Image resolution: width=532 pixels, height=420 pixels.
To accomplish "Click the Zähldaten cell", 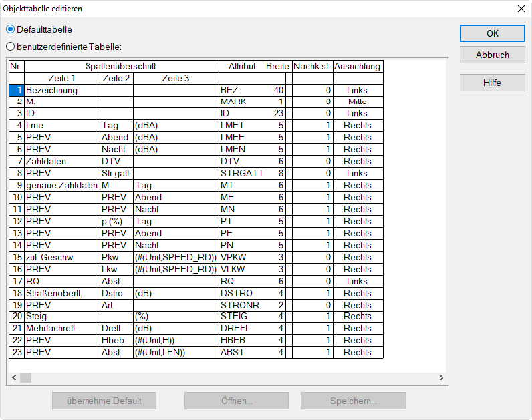I will (x=62, y=161).
